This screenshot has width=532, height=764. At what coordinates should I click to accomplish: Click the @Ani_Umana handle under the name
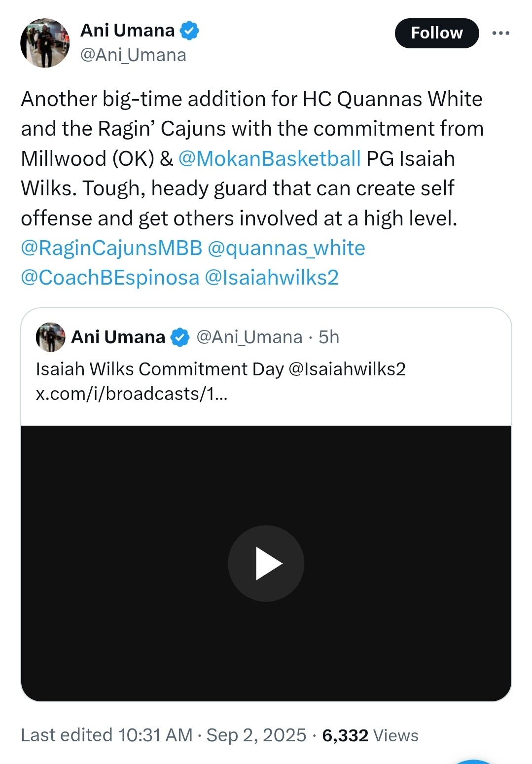pos(133,55)
